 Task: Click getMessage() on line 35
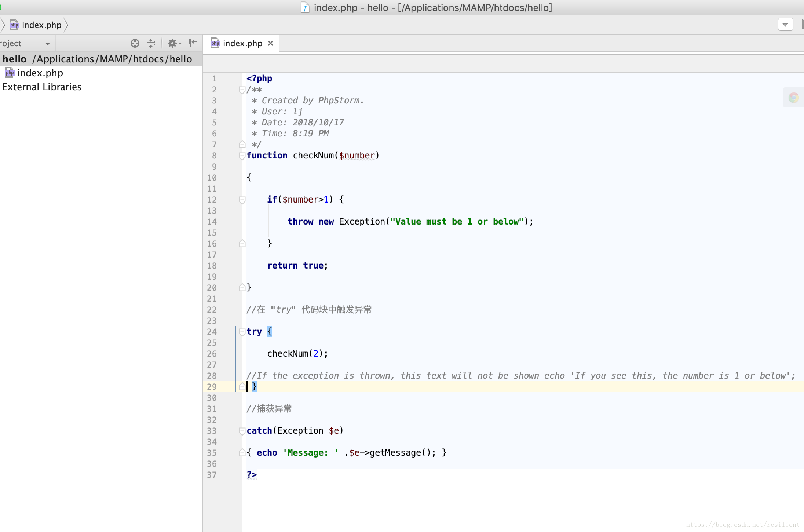400,453
